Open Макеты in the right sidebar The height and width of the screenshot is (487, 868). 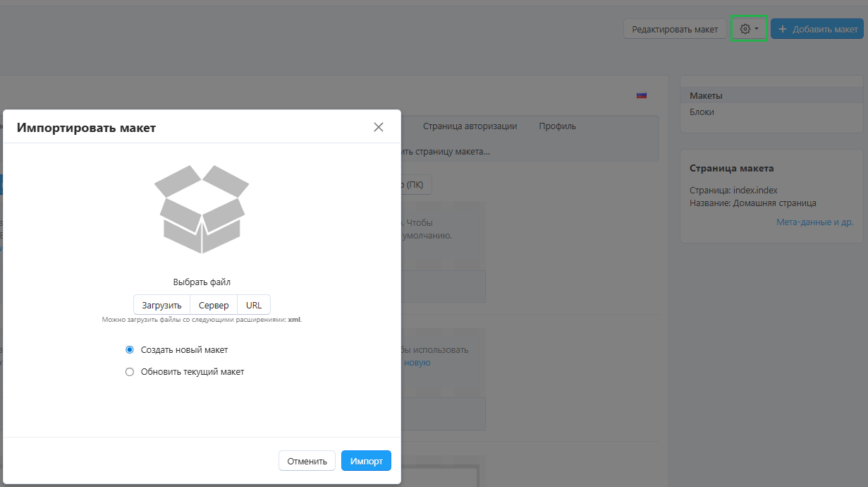click(x=706, y=96)
